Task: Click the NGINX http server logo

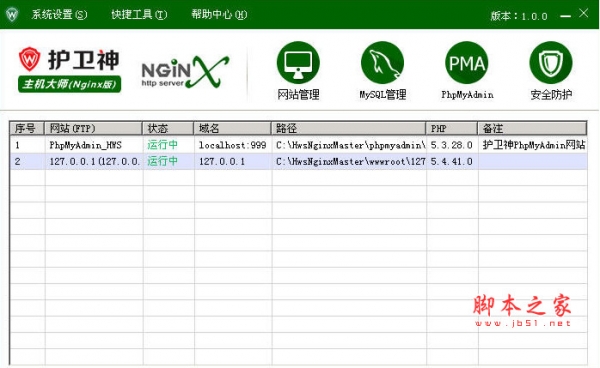Action: (x=185, y=72)
